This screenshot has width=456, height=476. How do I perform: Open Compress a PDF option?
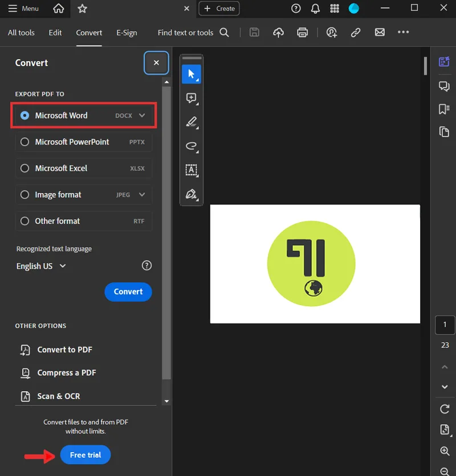[58, 373]
